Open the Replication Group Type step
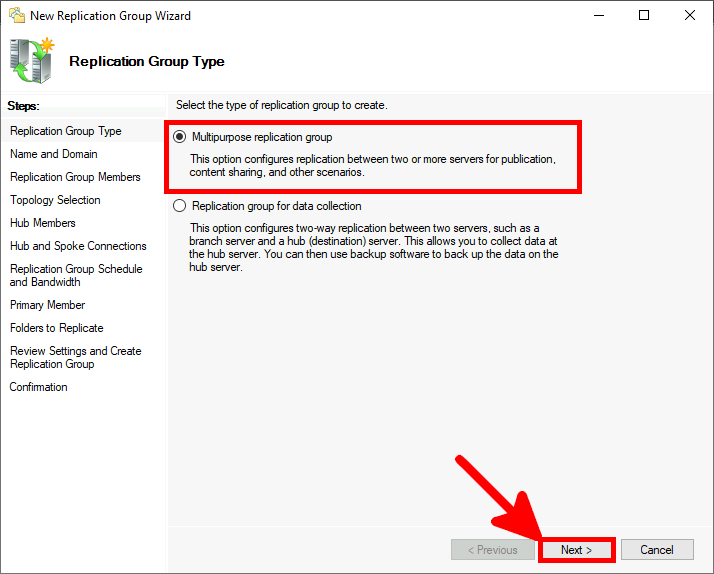714x574 pixels. 66,131
